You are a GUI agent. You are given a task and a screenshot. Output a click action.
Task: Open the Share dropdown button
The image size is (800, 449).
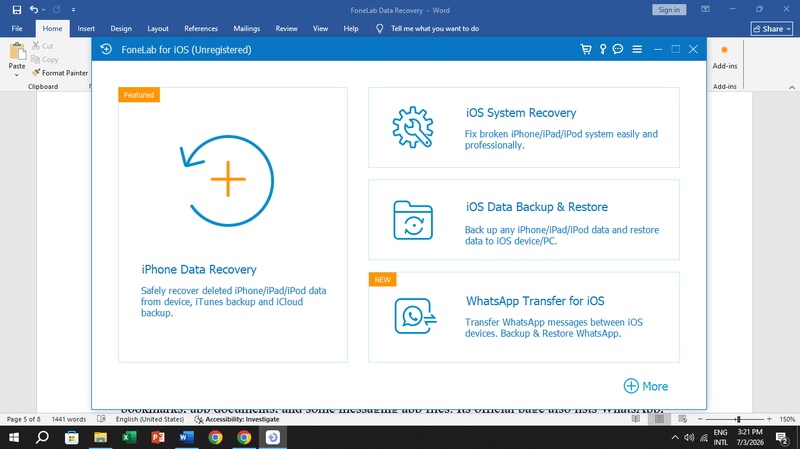click(771, 29)
